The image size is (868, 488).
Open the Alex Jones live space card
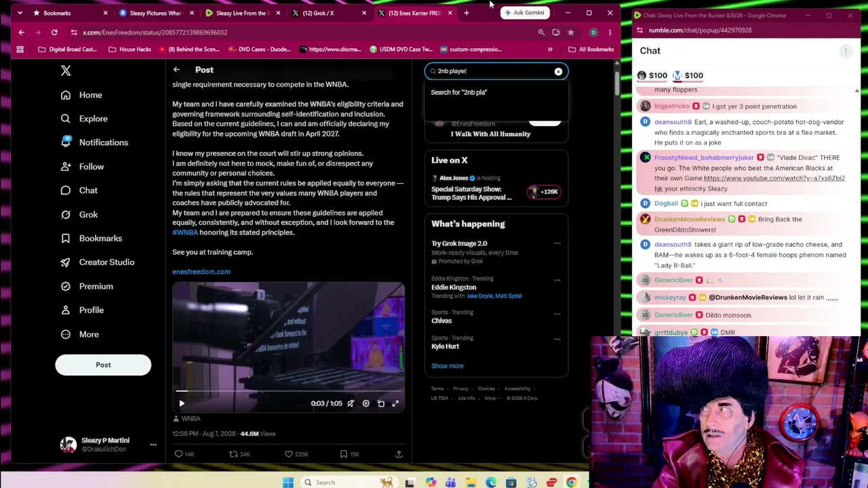(x=496, y=188)
